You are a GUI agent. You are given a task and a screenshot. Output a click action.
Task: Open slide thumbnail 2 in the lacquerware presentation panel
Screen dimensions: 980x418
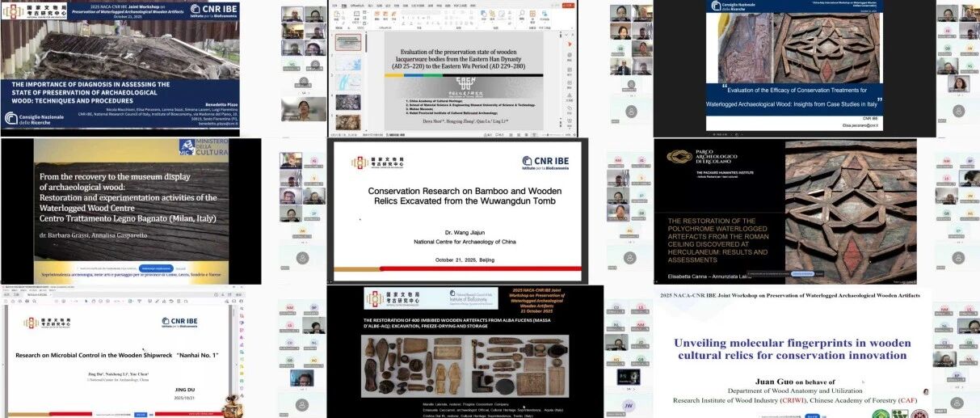[x=348, y=63]
